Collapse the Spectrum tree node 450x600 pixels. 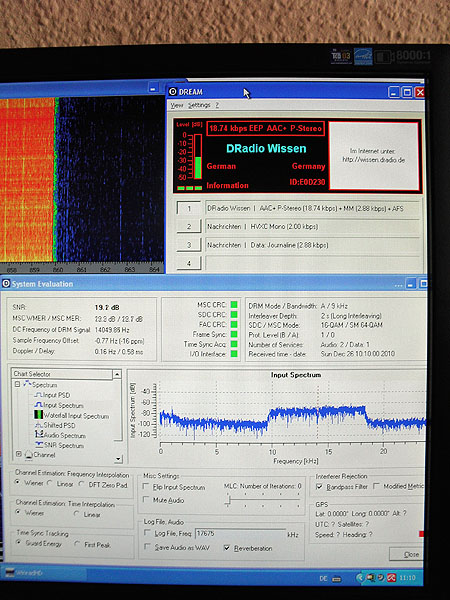click(x=18, y=384)
